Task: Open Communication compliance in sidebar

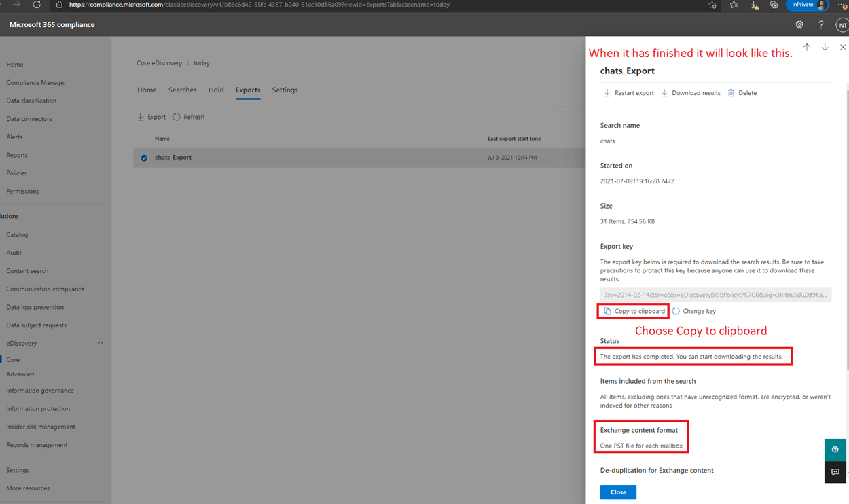Action: [46, 289]
